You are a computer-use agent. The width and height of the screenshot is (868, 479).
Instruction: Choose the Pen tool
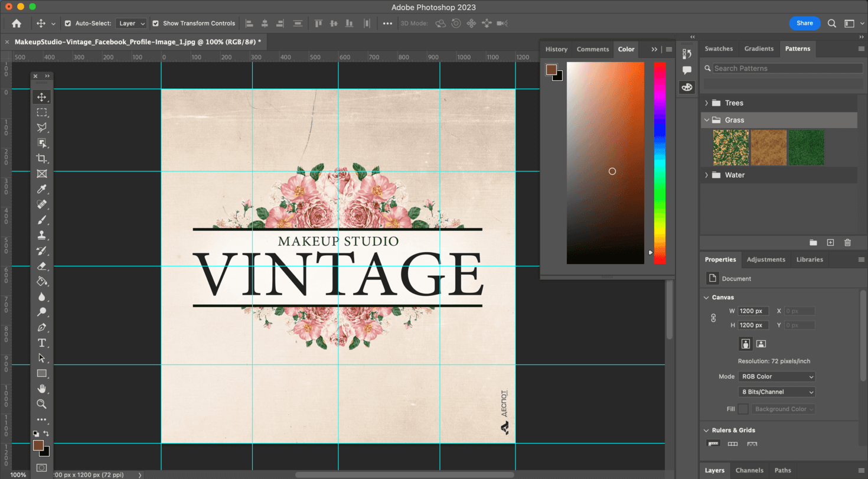(x=41, y=327)
